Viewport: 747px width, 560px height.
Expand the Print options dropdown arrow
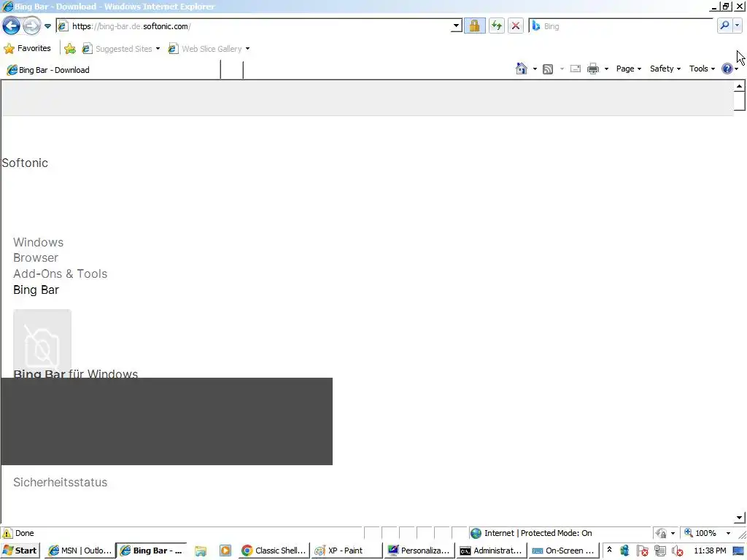point(606,69)
